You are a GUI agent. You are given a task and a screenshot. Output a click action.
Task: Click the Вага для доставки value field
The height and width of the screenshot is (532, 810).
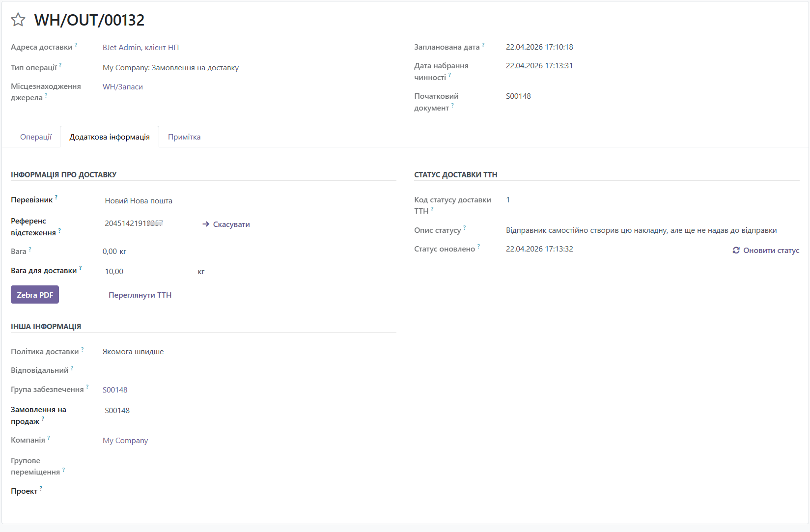147,272
